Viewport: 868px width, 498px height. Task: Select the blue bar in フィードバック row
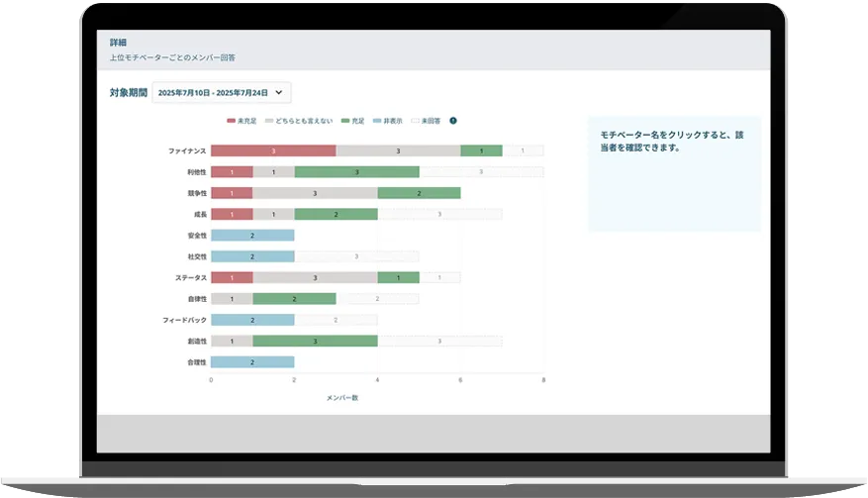[x=252, y=320]
